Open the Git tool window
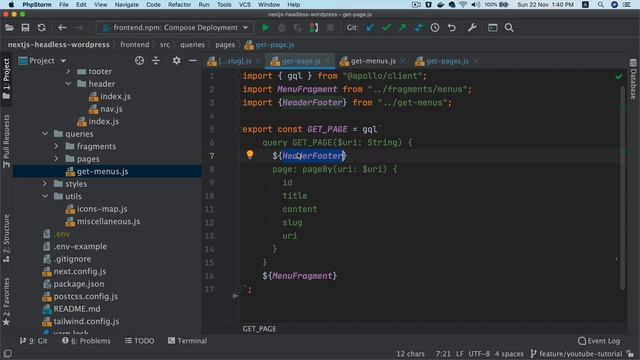640x360 pixels. 33,341
